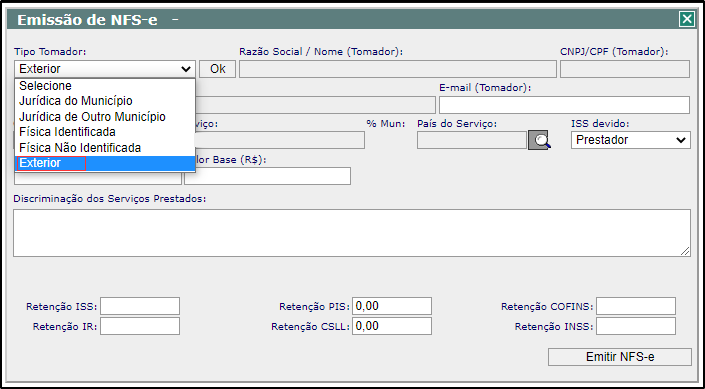Focus the Retenção INSS field
Viewport: 705px width, 389px height.
(x=636, y=326)
